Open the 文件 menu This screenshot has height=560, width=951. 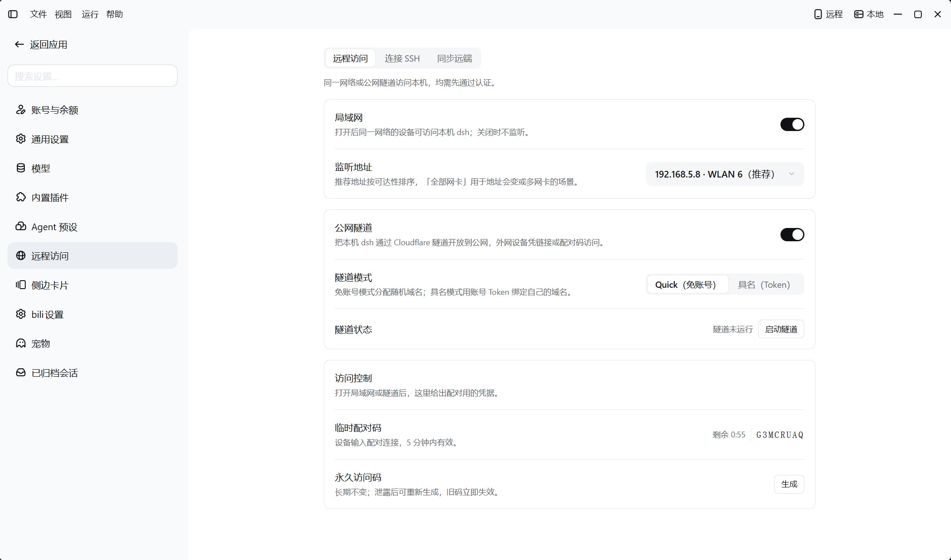pos(39,14)
